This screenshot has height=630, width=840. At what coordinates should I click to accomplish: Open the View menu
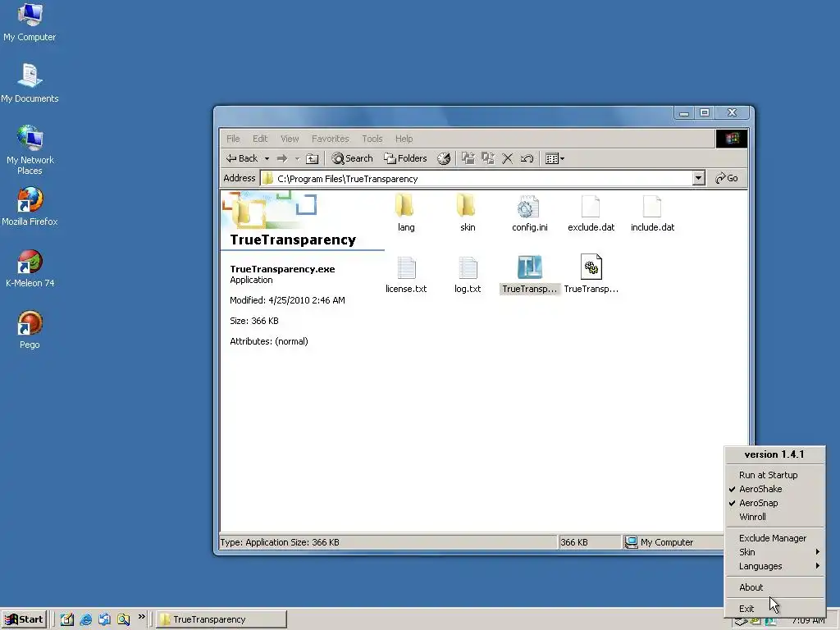[290, 138]
